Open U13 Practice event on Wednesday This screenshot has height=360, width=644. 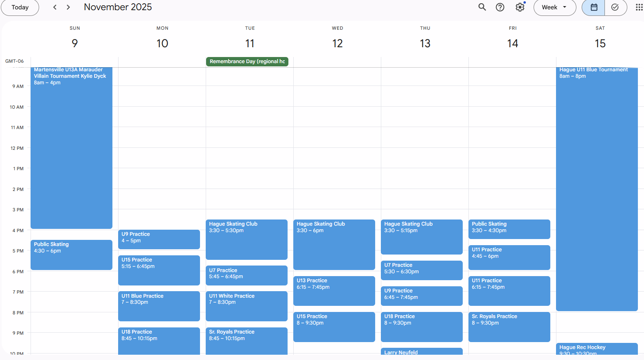click(x=334, y=290)
